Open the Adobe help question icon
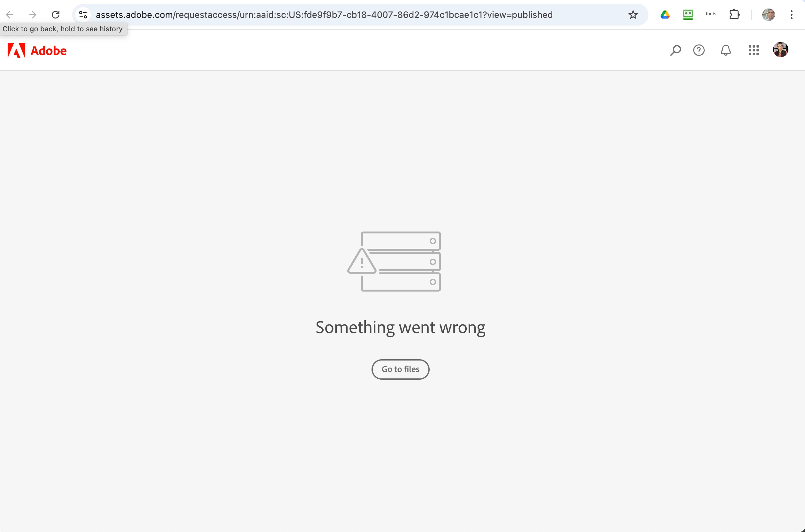Screen dimensions: 805x532 (x=699, y=50)
